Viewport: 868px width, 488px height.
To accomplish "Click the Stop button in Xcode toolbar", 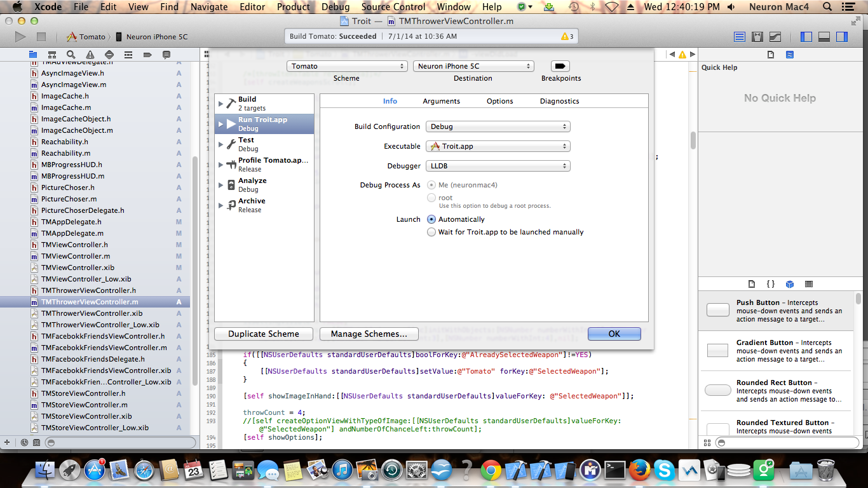I will [41, 37].
